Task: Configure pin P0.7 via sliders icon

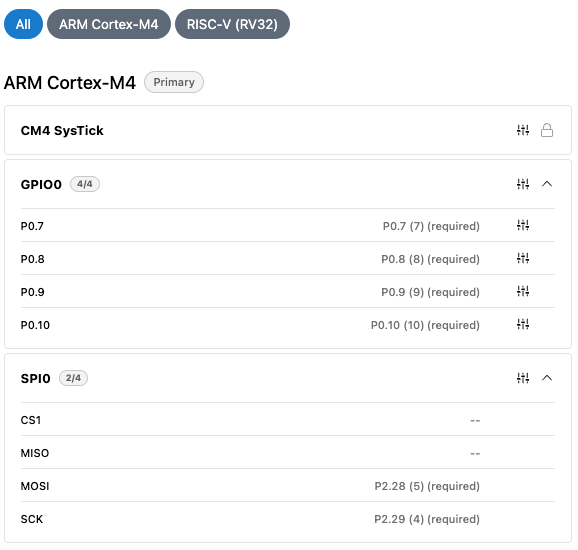Action: (x=523, y=225)
